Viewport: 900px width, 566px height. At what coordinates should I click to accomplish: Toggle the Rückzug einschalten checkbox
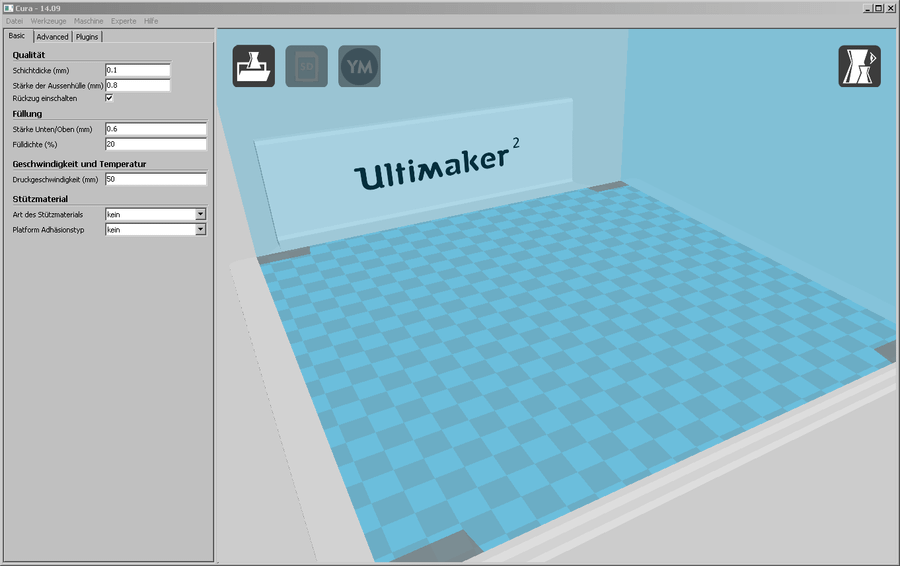tap(109, 98)
